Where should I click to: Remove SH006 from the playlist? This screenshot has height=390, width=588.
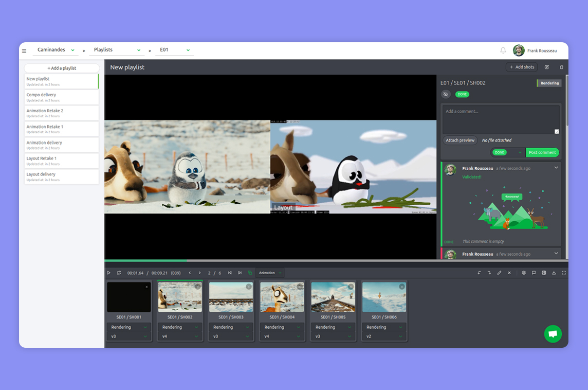tap(401, 287)
